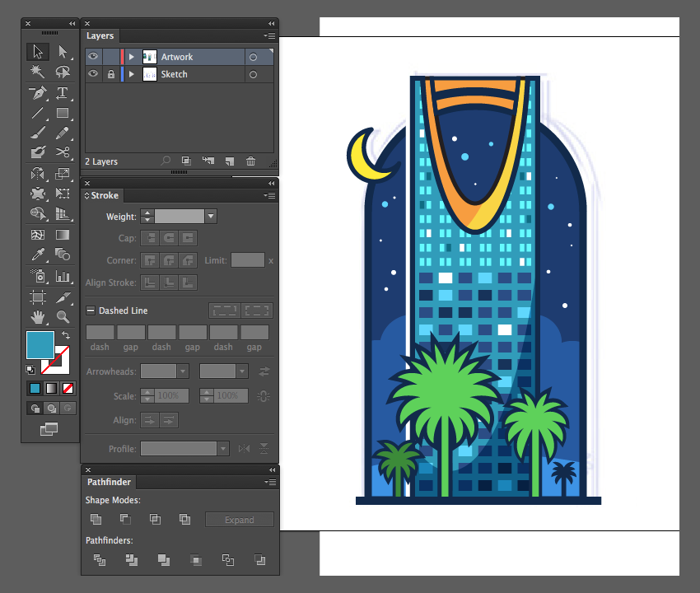Click the Expand button in Pathfinder

click(x=240, y=520)
